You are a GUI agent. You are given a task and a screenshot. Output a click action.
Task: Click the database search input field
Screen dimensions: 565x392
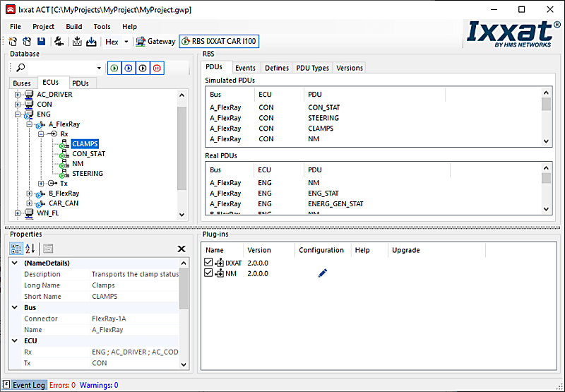[64, 68]
